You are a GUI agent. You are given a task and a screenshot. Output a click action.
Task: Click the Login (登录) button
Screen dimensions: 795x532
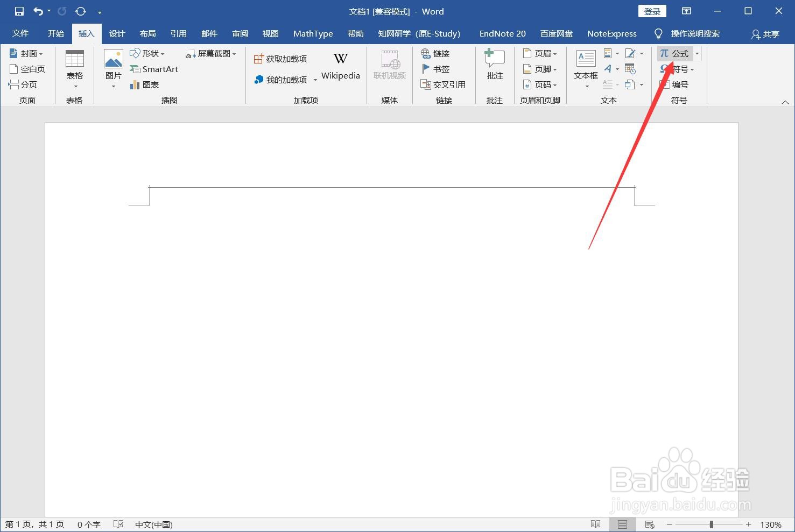[x=652, y=11]
